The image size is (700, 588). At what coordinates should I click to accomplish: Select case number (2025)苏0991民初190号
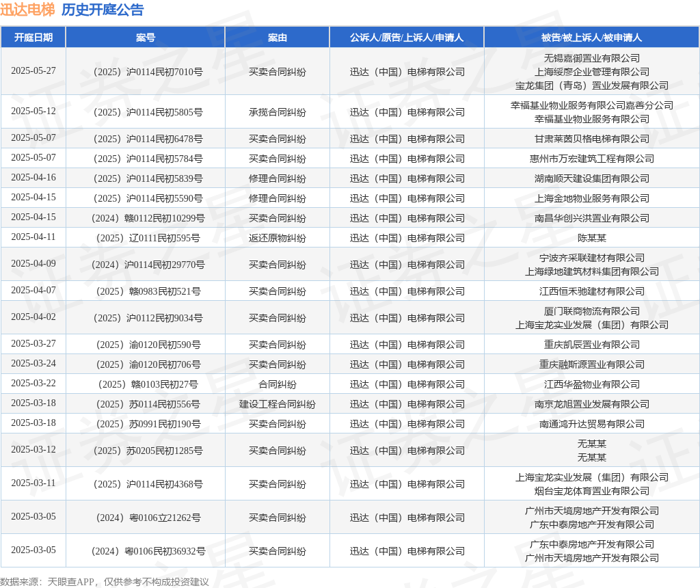(148, 424)
